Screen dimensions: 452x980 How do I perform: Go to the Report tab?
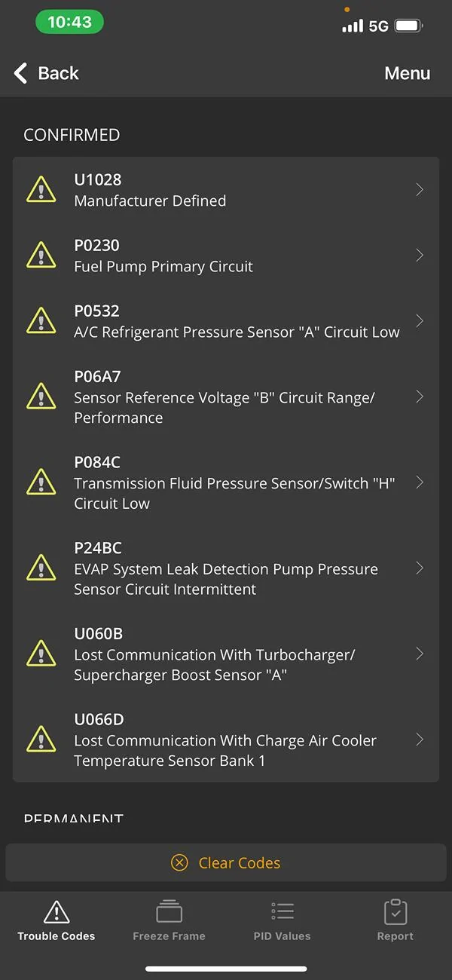click(x=395, y=920)
